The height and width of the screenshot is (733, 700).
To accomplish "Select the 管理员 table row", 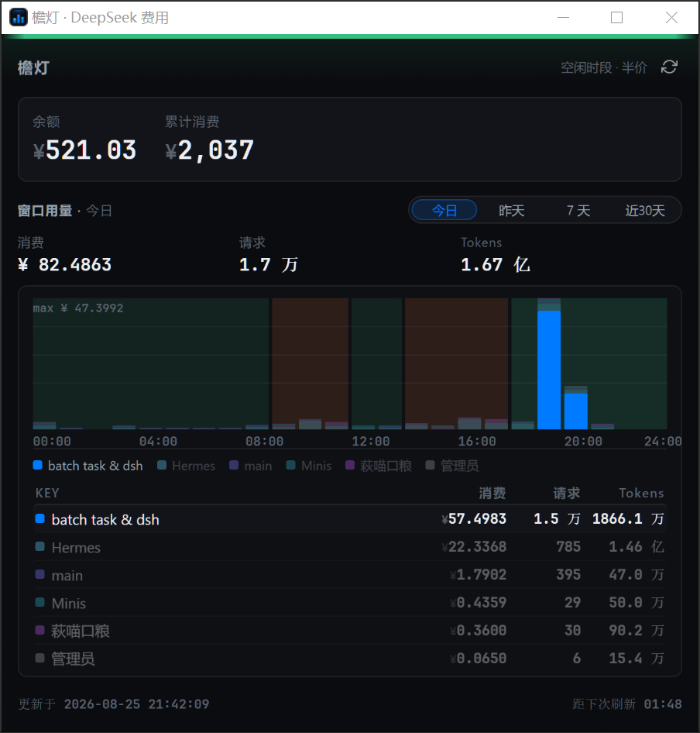I will point(350,658).
